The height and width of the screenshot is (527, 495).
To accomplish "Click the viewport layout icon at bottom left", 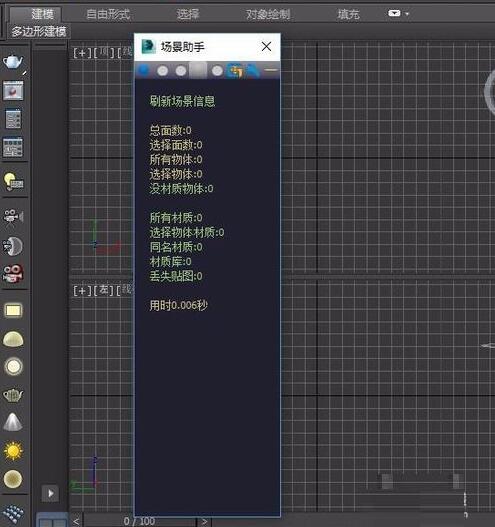I will [51, 520].
